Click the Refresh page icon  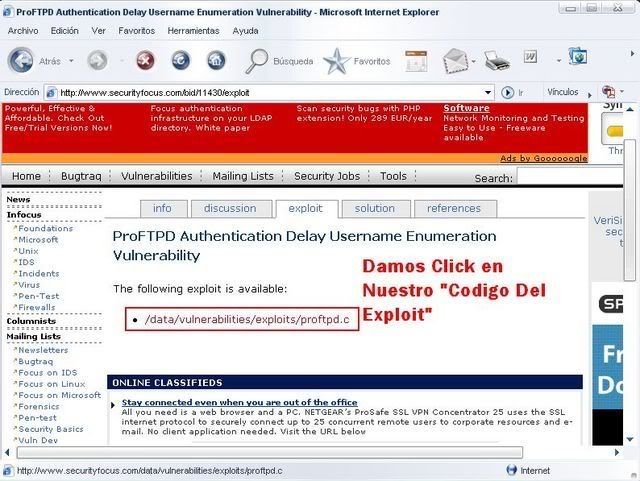click(180, 61)
